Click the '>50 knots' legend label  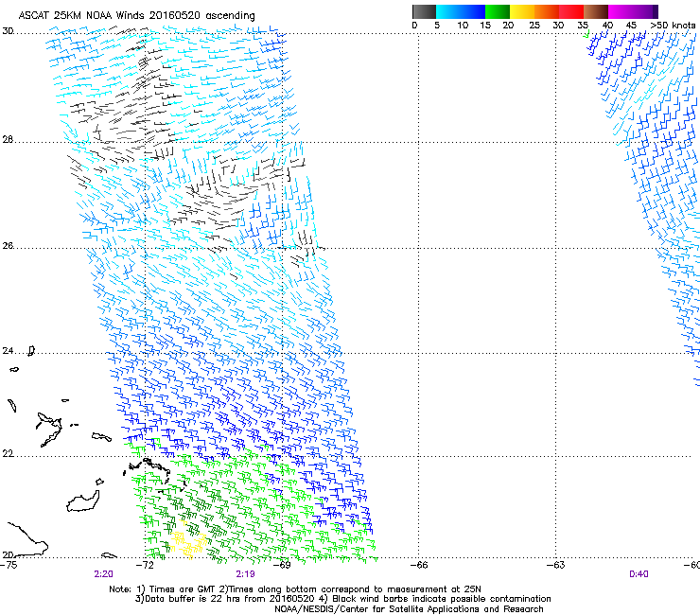point(673,25)
